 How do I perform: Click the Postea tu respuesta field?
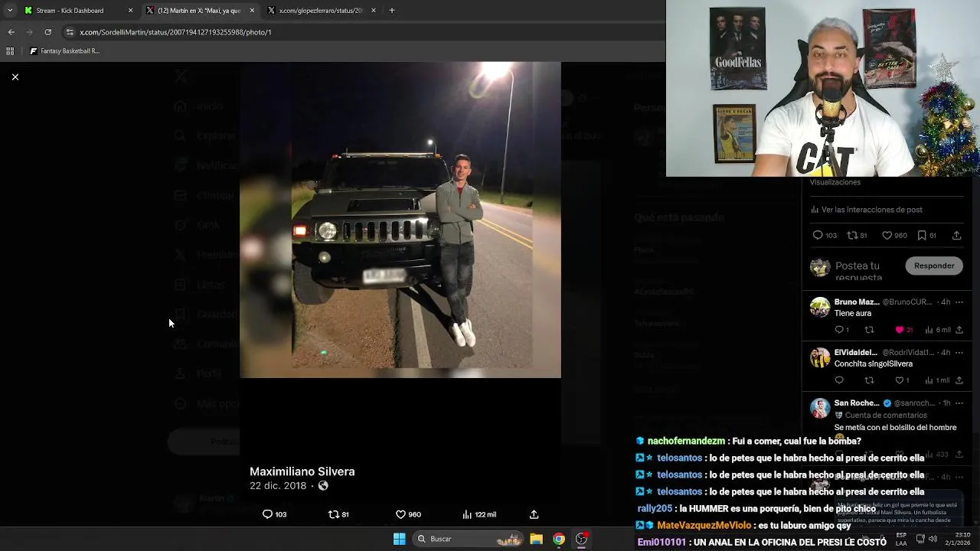pyautogui.click(x=858, y=271)
